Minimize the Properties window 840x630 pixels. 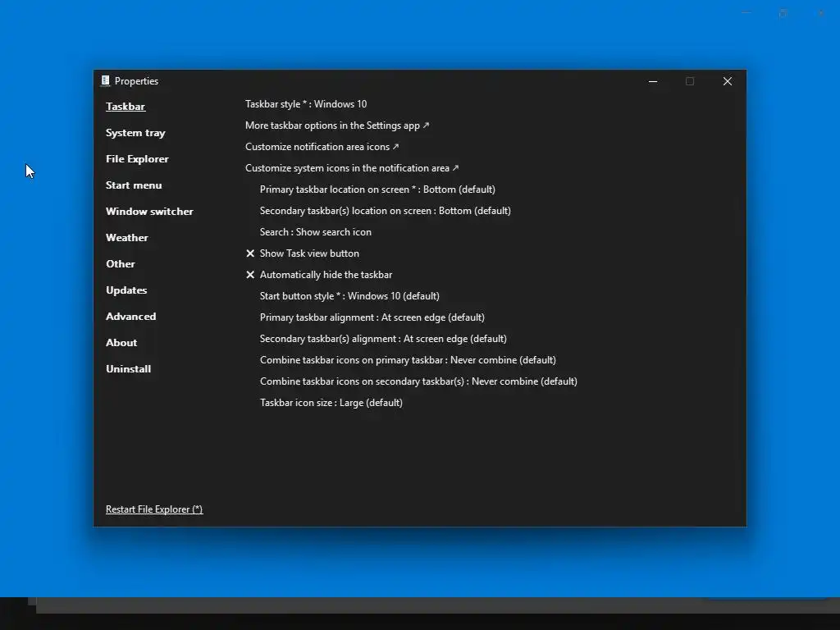coord(652,81)
